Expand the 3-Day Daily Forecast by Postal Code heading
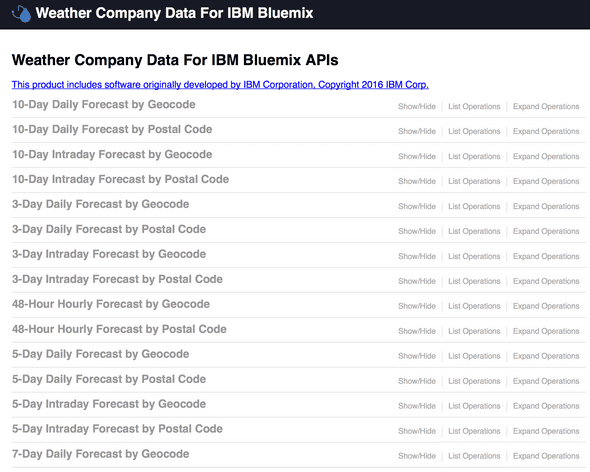Viewport: 590px width, 472px height. 109,229
